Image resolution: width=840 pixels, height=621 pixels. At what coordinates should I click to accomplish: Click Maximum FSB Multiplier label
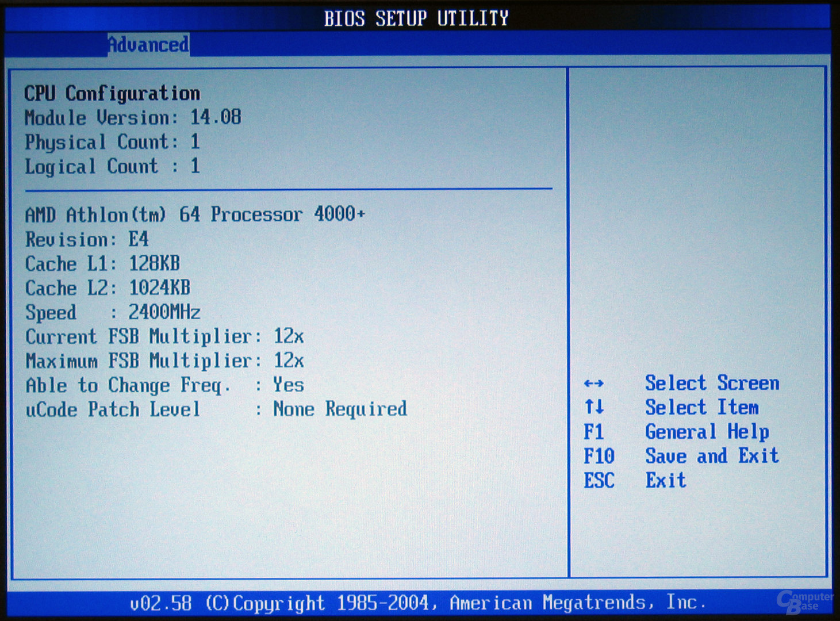tap(144, 361)
